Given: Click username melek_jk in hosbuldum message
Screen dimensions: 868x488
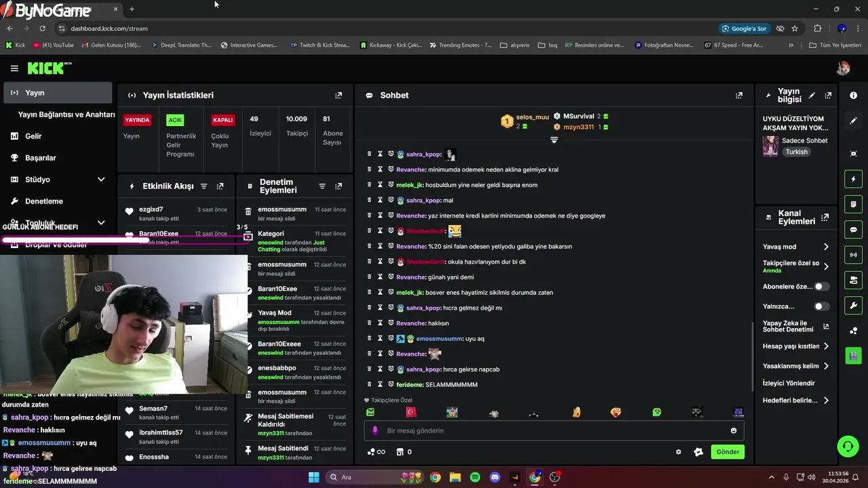Looking at the screenshot, I should coord(410,185).
